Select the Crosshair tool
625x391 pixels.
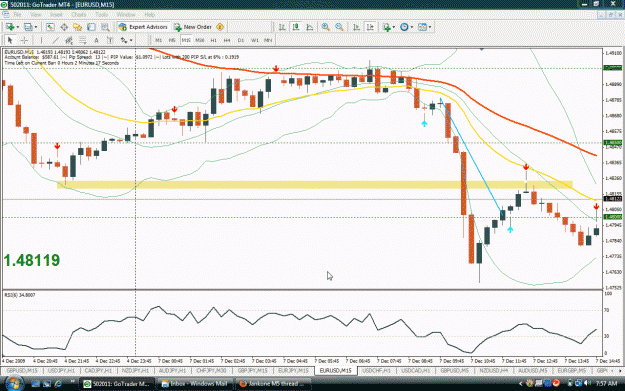coord(24,40)
